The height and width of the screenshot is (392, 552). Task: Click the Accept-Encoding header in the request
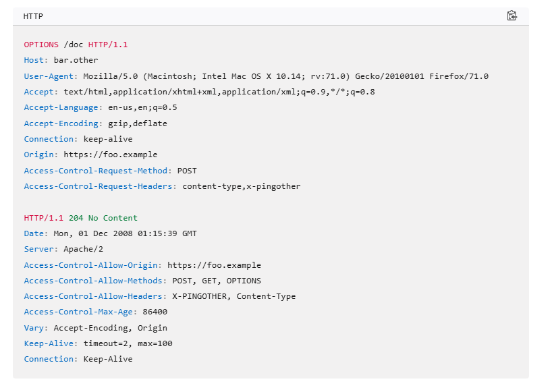click(x=62, y=123)
